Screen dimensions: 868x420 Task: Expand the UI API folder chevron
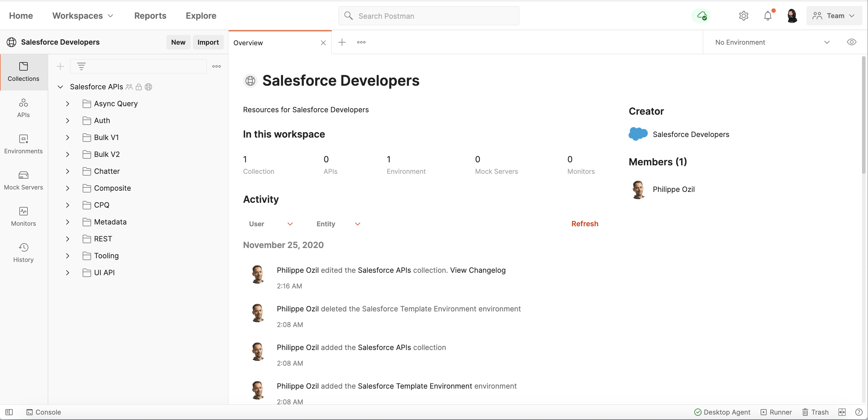pyautogui.click(x=67, y=273)
